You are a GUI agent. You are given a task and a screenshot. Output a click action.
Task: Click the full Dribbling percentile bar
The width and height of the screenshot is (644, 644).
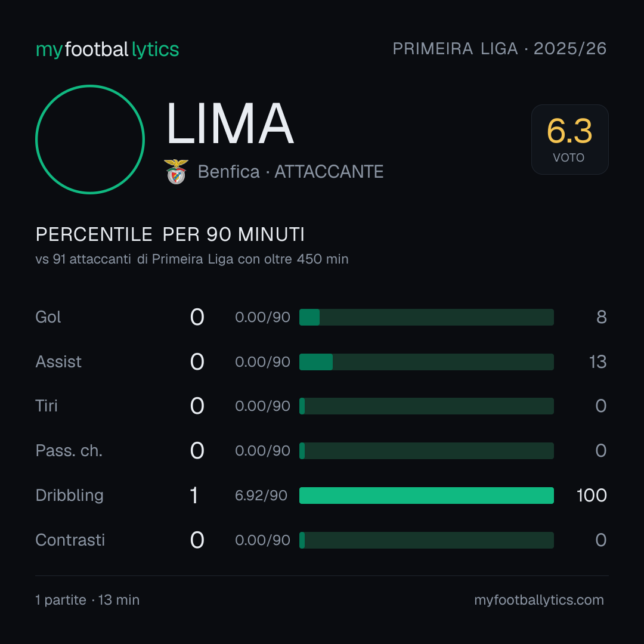(x=426, y=496)
